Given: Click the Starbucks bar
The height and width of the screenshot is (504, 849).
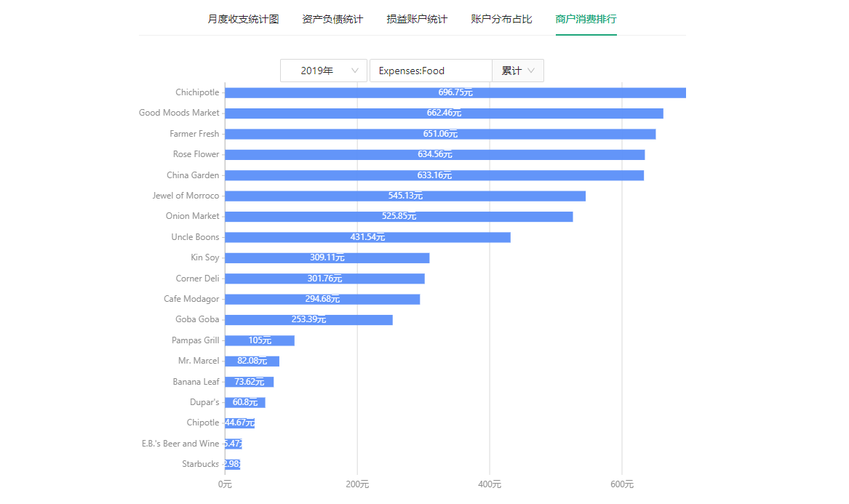Looking at the screenshot, I should click(x=233, y=465).
